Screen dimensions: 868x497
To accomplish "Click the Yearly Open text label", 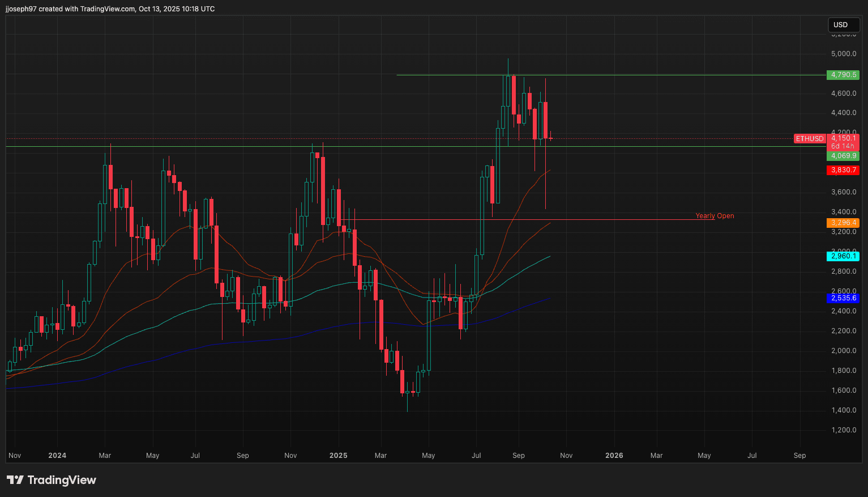I will 715,216.
